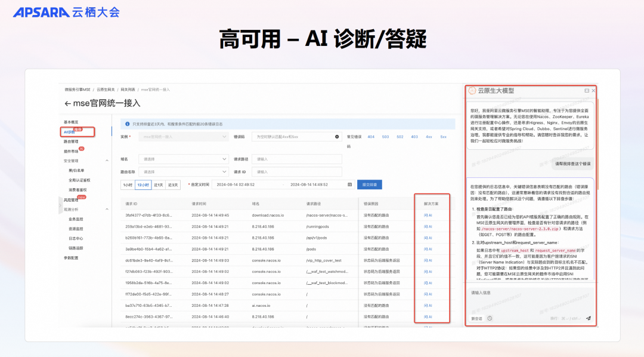Open 消费者鉴权 in the sidebar

[78, 190]
